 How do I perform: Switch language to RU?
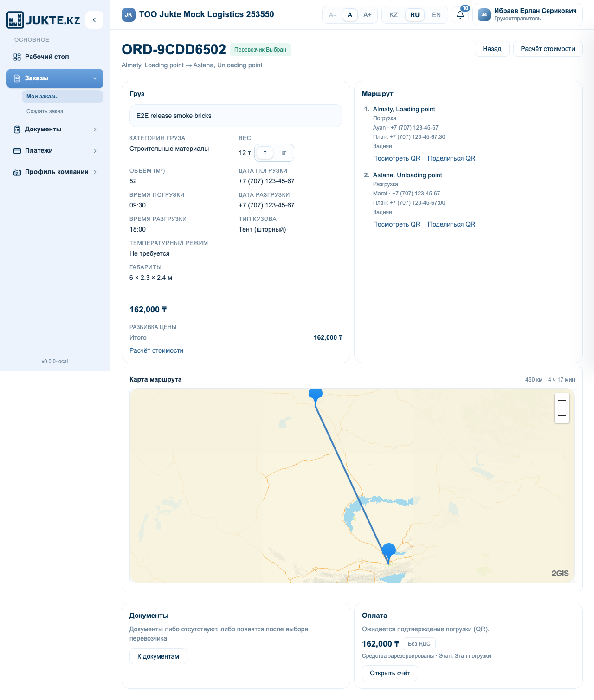(x=415, y=15)
